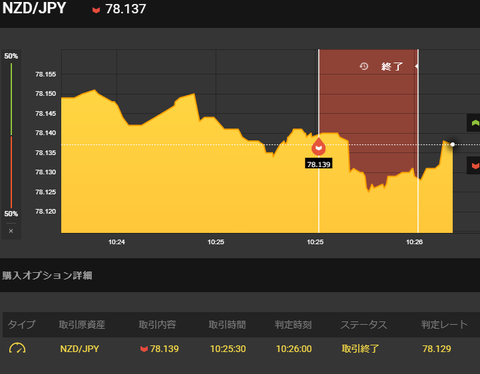Click the red down arrow beside 78.137

(96, 10)
